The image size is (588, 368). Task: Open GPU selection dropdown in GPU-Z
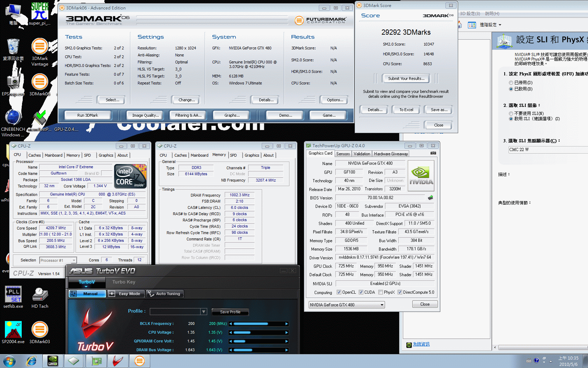click(346, 305)
